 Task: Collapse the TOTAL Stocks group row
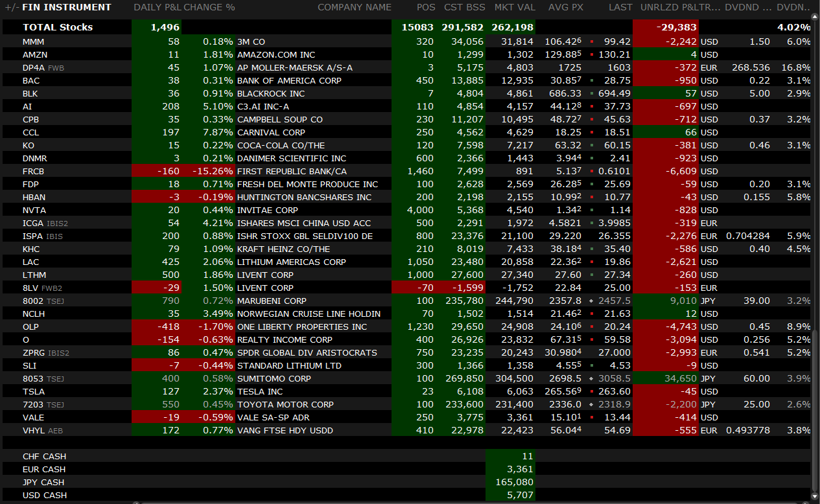point(58,27)
